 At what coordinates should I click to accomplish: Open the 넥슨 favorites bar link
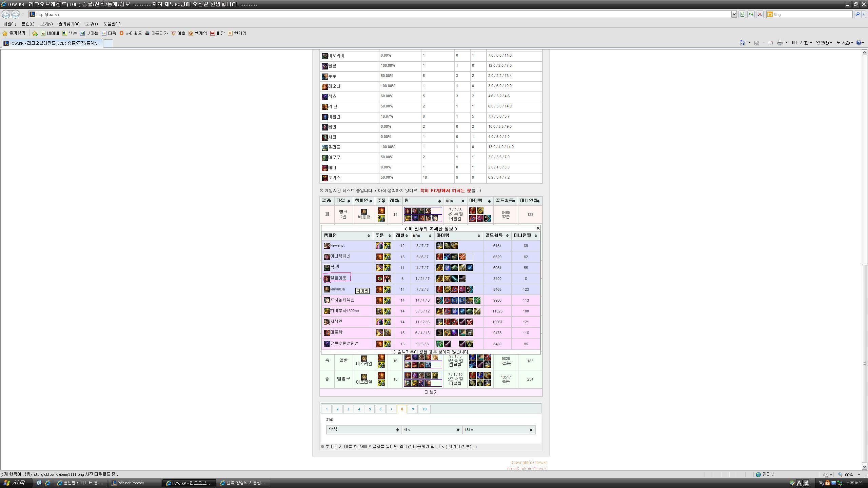click(70, 33)
